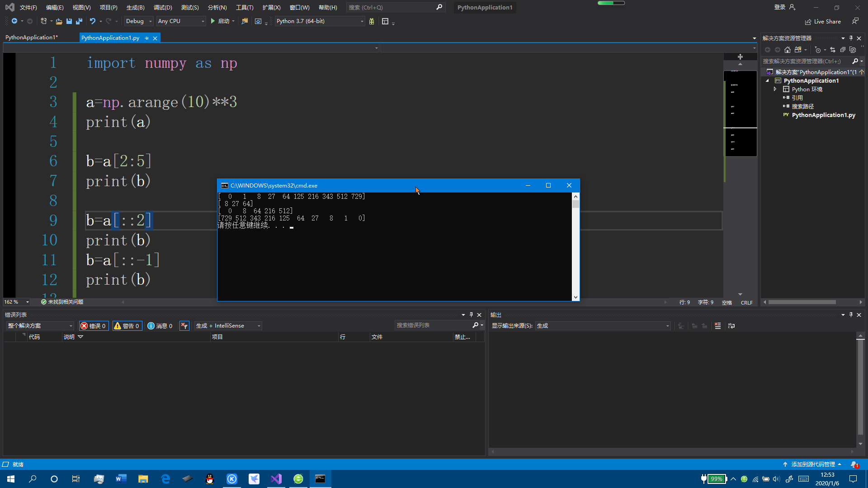
Task: Click the Undo arrow icon on the toolbar
Action: tap(92, 21)
